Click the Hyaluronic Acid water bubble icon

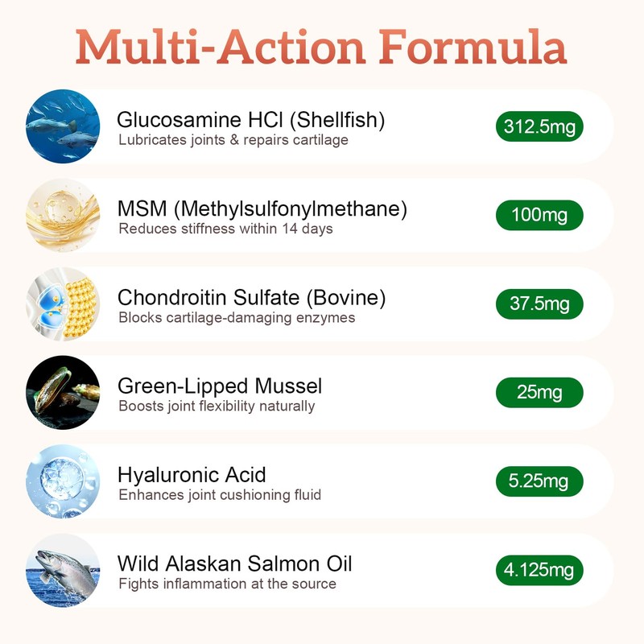coord(63,481)
